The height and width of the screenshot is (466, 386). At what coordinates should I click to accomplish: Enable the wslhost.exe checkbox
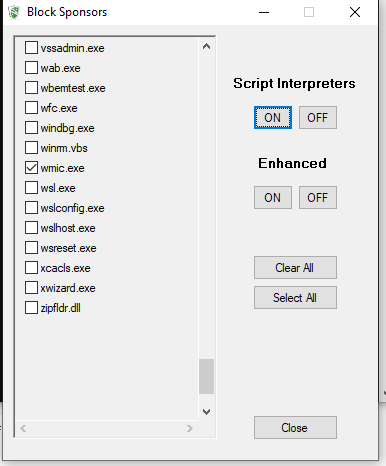(31, 228)
